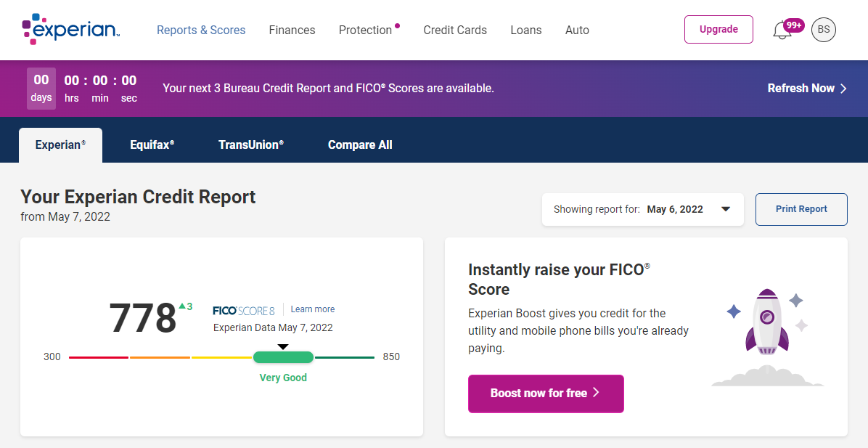The height and width of the screenshot is (448, 868).
Task: Click the FICO Score 8 logo
Action: (244, 310)
